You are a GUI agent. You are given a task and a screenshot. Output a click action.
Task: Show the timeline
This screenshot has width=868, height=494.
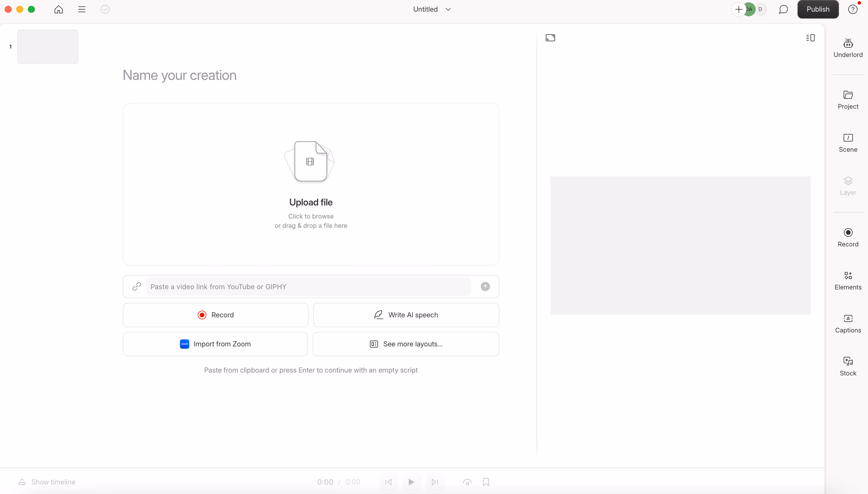coord(47,482)
